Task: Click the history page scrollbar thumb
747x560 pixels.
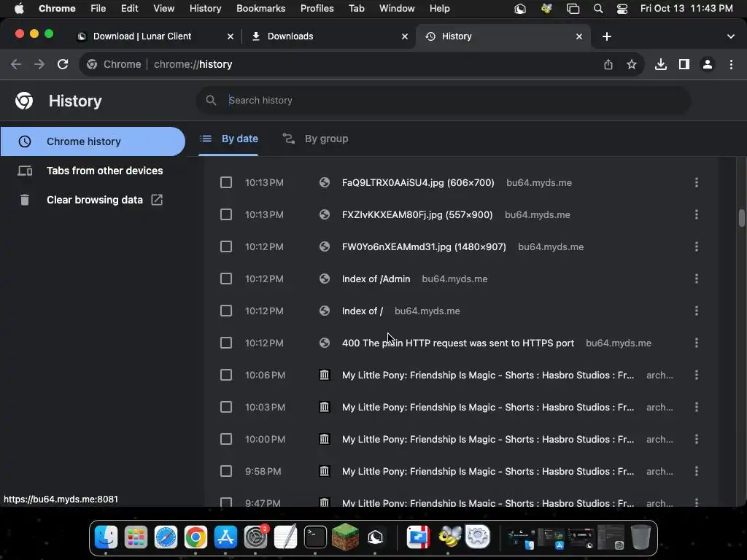Action: 741,218
